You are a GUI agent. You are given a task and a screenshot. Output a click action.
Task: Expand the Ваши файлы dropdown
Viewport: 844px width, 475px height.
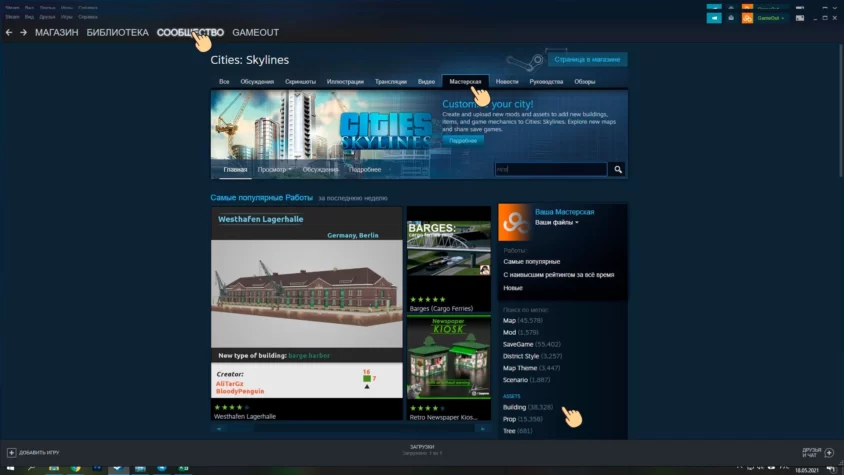click(x=557, y=222)
